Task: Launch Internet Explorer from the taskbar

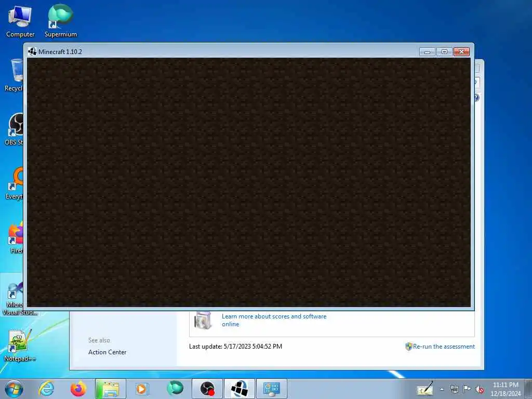Action: click(x=46, y=389)
